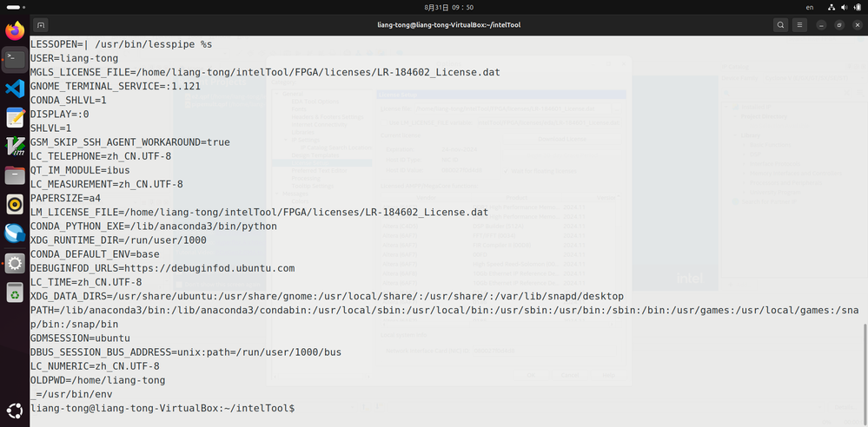Open Settings gear in dock
The width and height of the screenshot is (868, 427).
[x=15, y=264]
